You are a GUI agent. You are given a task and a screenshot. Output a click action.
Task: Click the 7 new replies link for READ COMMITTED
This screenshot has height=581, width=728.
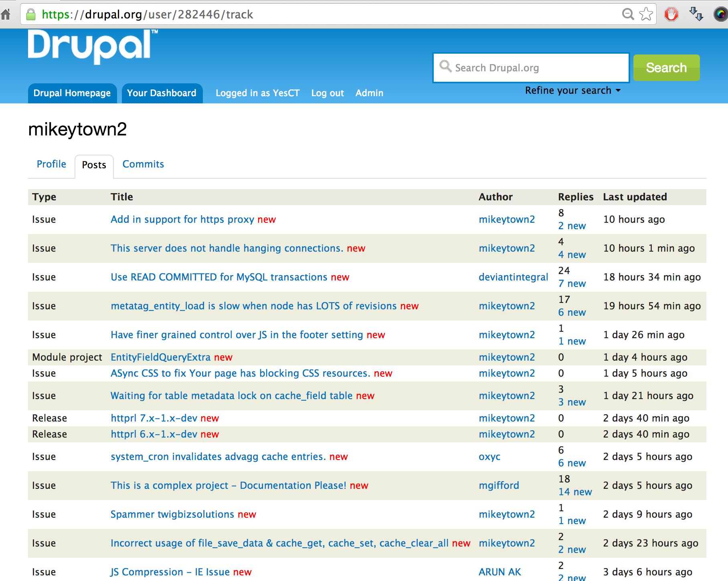572,284
